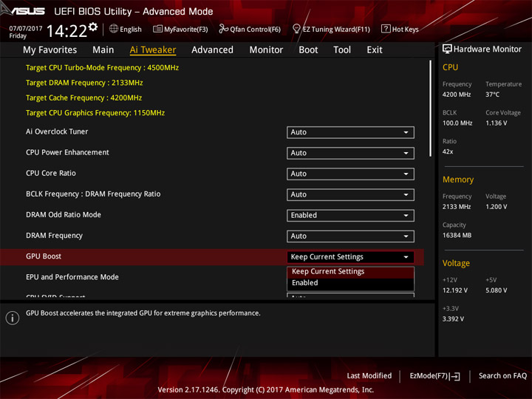Click Target DRAM Frequency : 2133MHz text
532x399 pixels.
click(x=84, y=83)
